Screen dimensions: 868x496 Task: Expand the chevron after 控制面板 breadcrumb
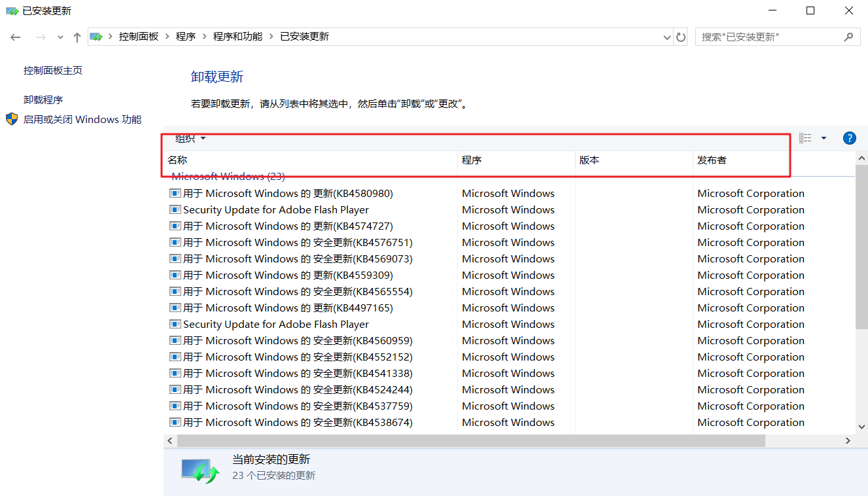pos(167,37)
